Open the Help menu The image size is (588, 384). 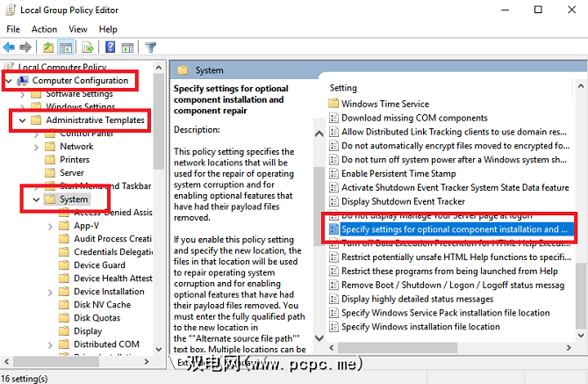(108, 29)
